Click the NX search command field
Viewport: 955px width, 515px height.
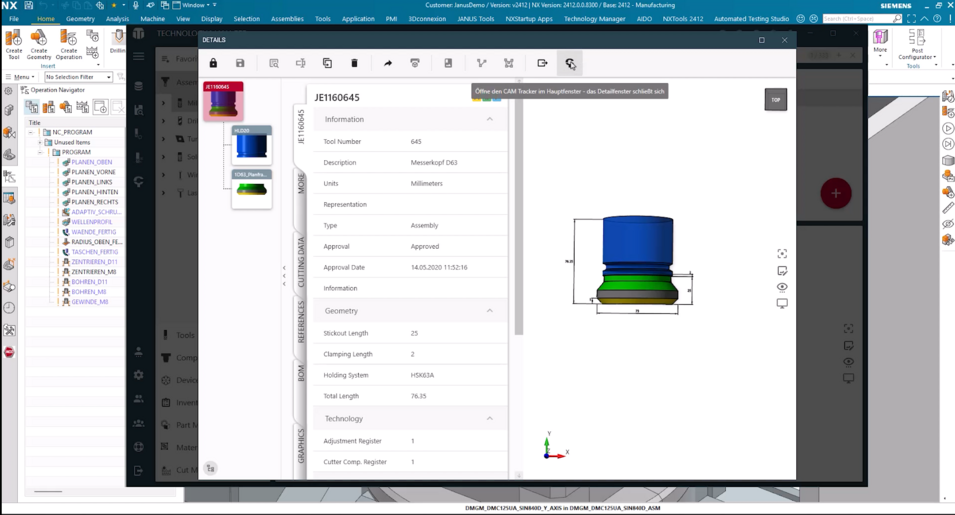click(858, 19)
